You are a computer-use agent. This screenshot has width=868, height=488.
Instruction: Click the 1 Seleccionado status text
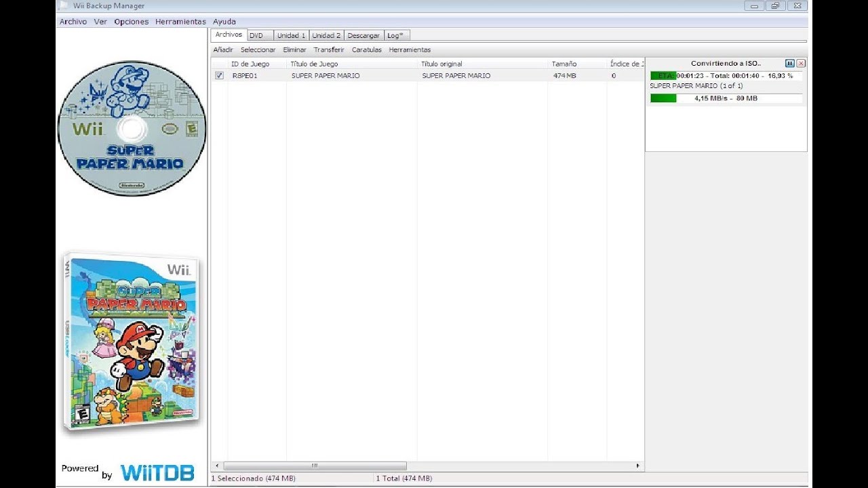253,479
